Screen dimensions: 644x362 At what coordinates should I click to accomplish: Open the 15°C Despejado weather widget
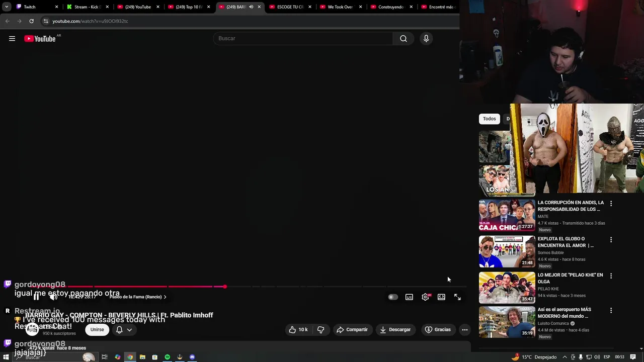click(534, 357)
